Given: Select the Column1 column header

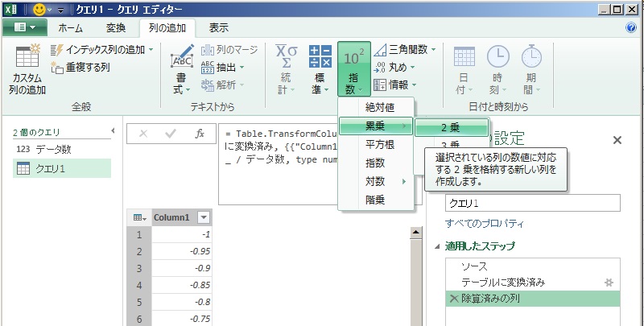Looking at the screenshot, I should (x=171, y=217).
